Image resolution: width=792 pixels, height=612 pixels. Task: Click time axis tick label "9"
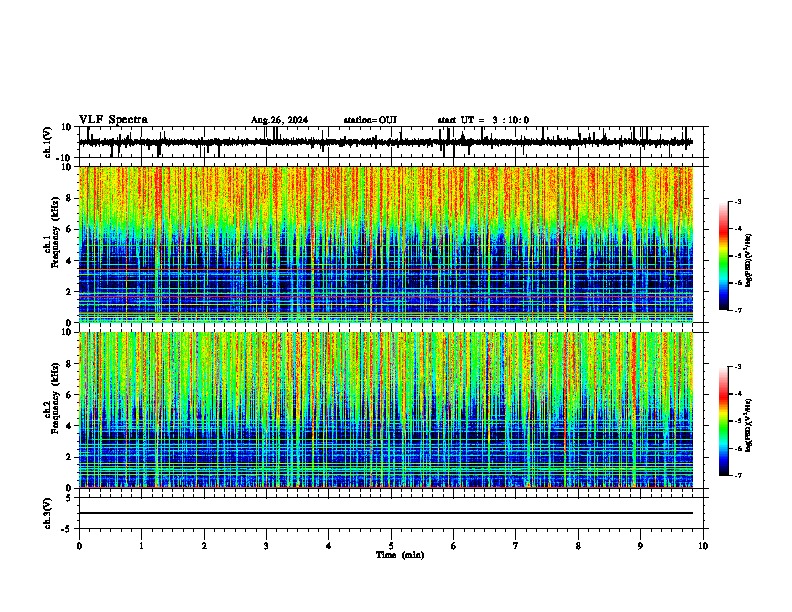click(640, 546)
